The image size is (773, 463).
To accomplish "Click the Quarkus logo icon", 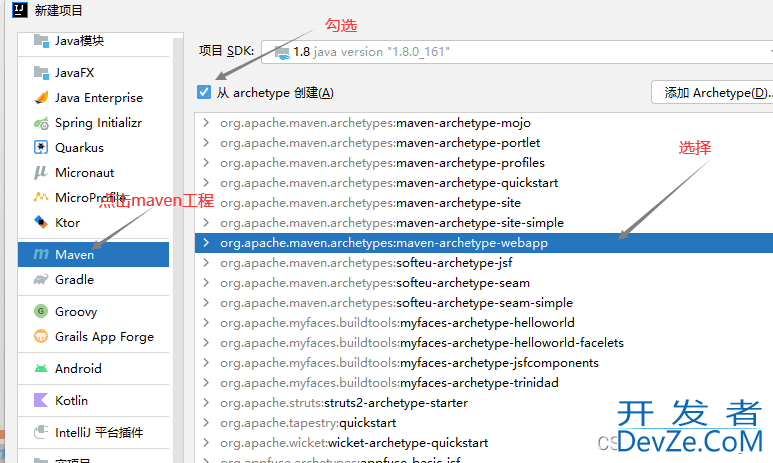I will click(x=41, y=147).
